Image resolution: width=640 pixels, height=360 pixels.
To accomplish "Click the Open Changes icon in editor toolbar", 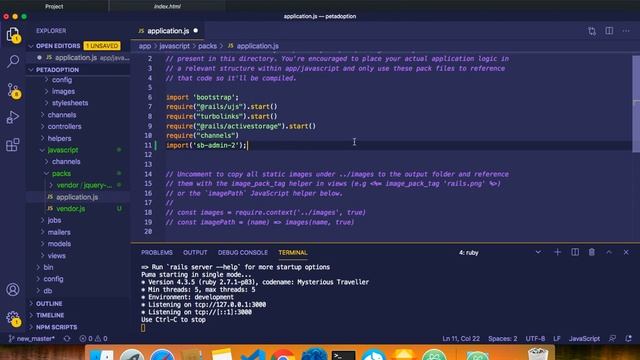I will point(592,31).
